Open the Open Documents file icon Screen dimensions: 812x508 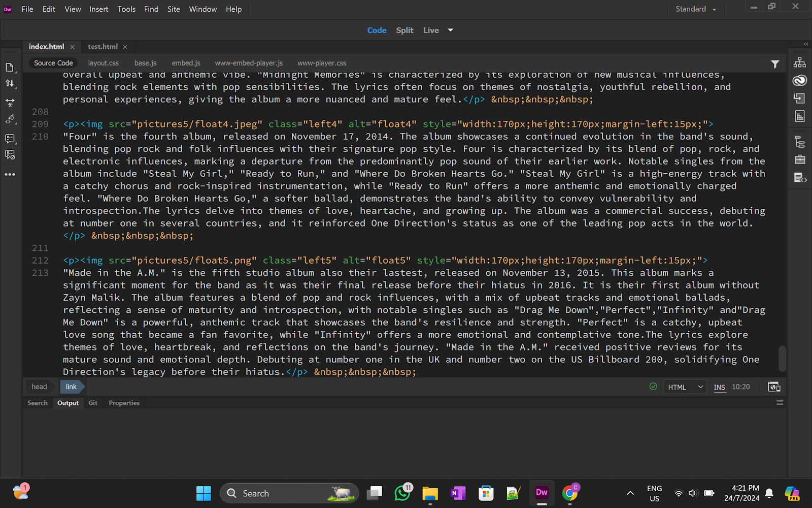coord(10,68)
